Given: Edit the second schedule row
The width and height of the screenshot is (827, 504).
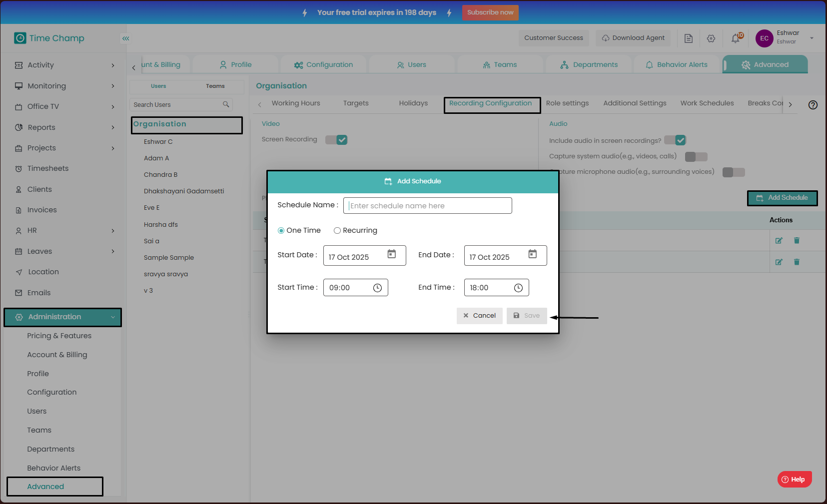Looking at the screenshot, I should [779, 262].
